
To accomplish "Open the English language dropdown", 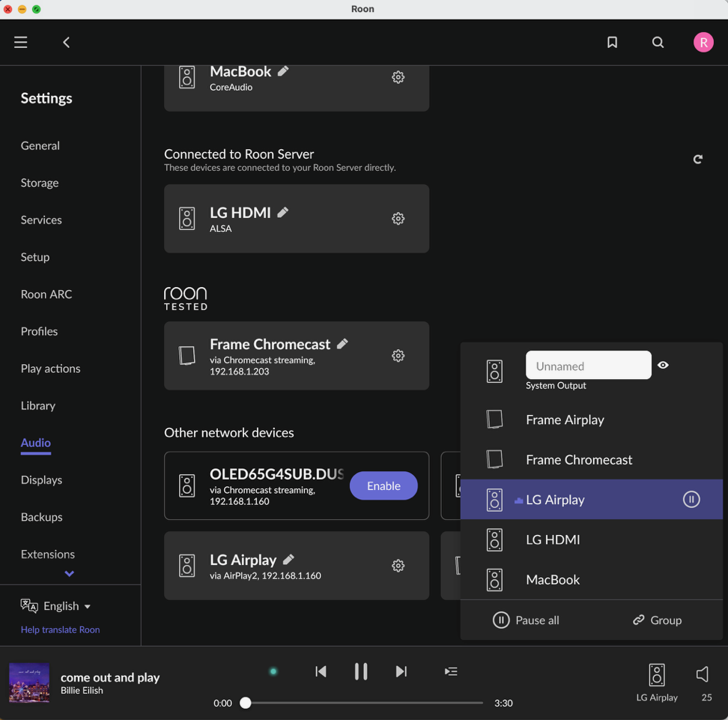I will pos(55,605).
